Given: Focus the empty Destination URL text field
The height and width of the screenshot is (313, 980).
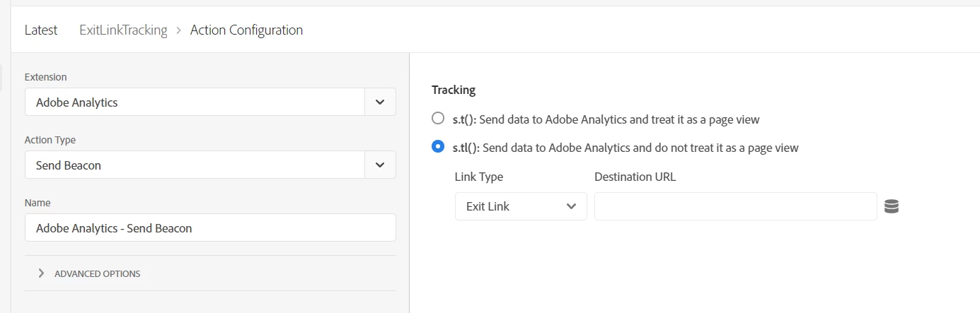Looking at the screenshot, I should click(735, 206).
